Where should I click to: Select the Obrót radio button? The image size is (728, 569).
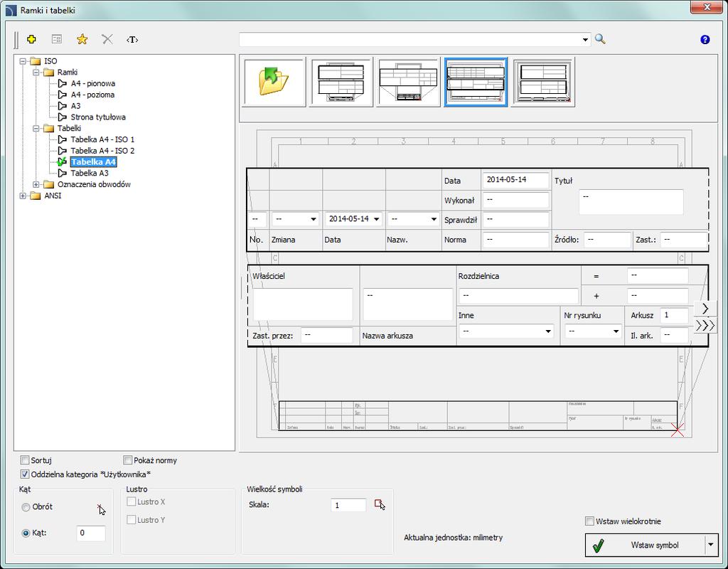tap(26, 507)
